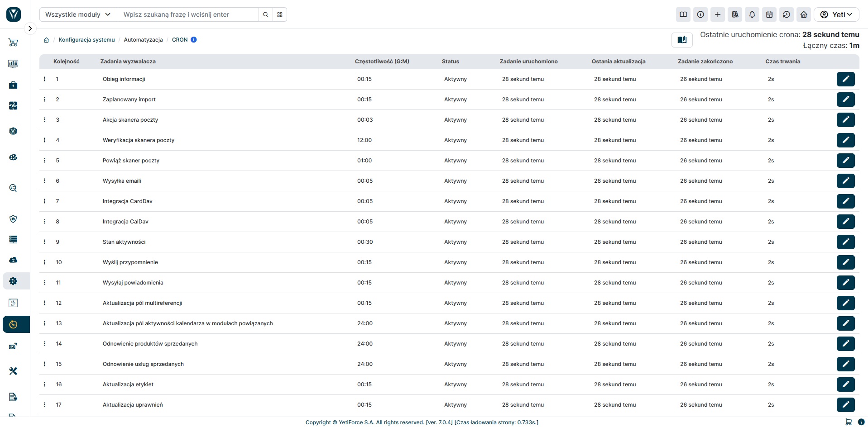Click the CRON breadcrumb label

point(180,40)
